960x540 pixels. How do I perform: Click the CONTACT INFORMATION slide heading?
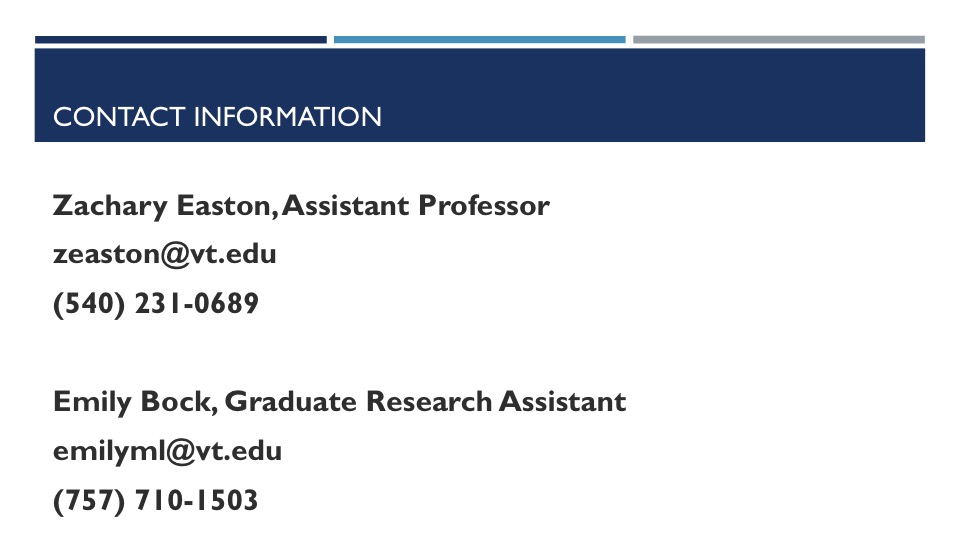(217, 117)
